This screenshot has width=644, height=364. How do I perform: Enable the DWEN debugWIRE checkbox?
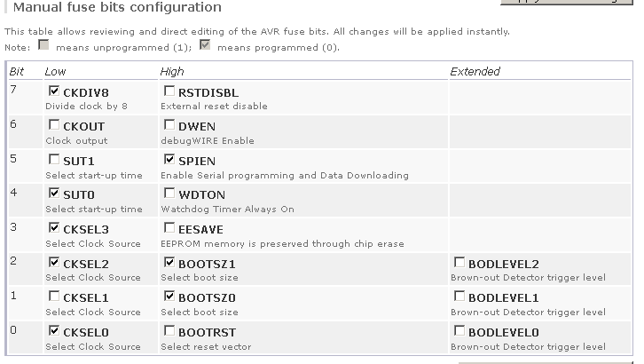pos(169,125)
